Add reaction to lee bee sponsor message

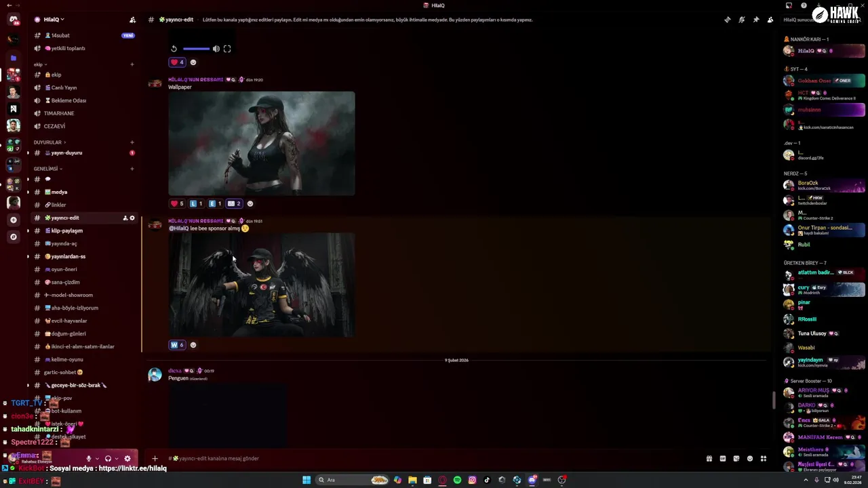pos(193,345)
